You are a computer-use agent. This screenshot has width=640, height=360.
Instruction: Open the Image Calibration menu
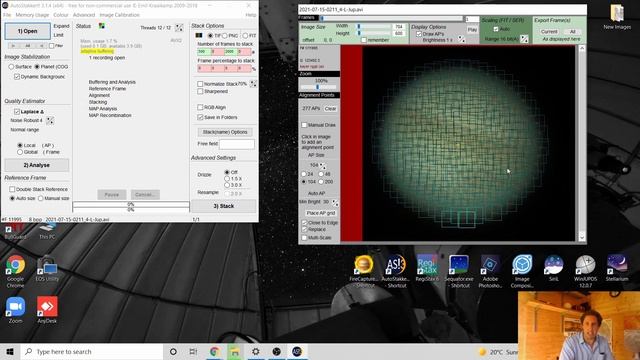click(120, 15)
